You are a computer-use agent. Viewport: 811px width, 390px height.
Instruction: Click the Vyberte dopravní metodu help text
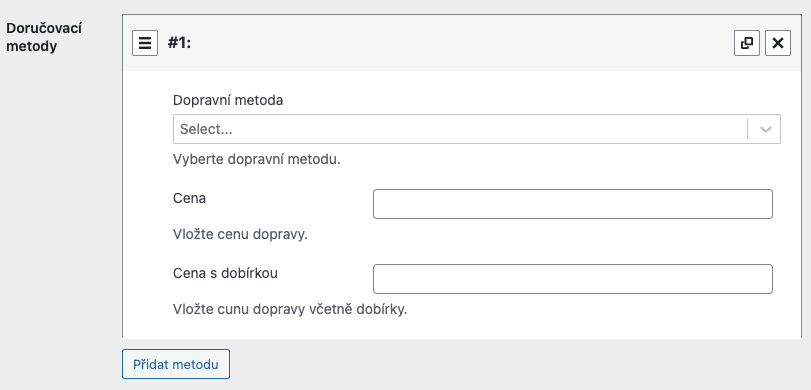coord(257,159)
